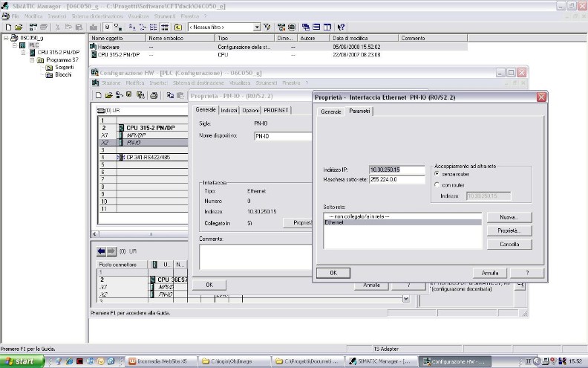
Task: Collapse 06C050_g project tree node
Action: (6, 38)
